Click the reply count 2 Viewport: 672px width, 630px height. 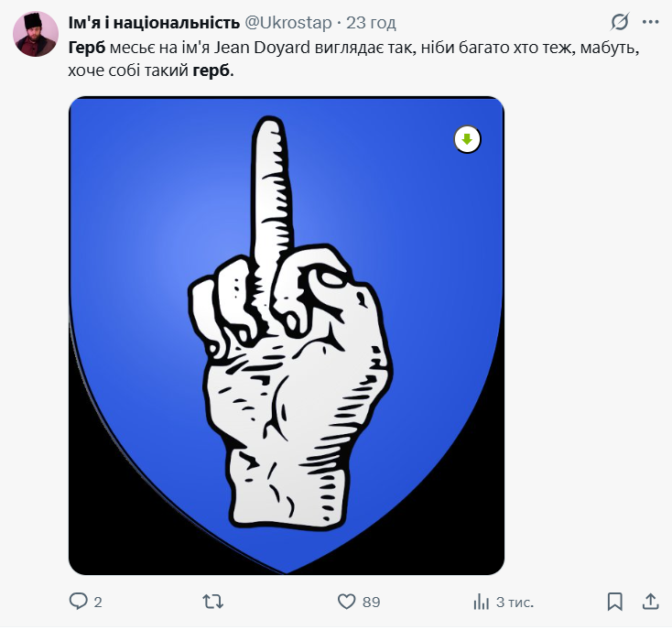click(x=98, y=602)
